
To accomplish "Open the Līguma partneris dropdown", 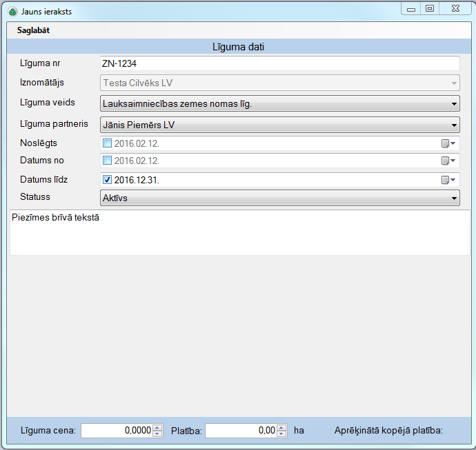I will [x=454, y=125].
